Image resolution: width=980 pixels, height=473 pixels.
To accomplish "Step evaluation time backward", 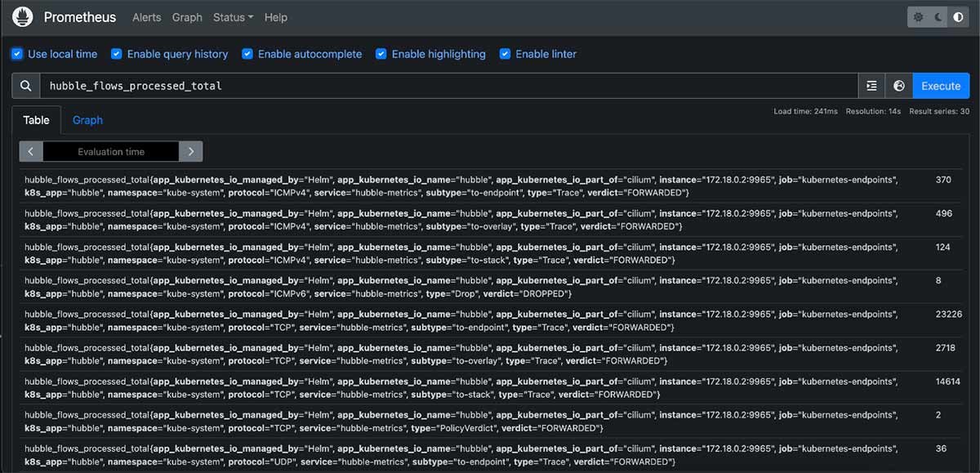I will point(31,151).
